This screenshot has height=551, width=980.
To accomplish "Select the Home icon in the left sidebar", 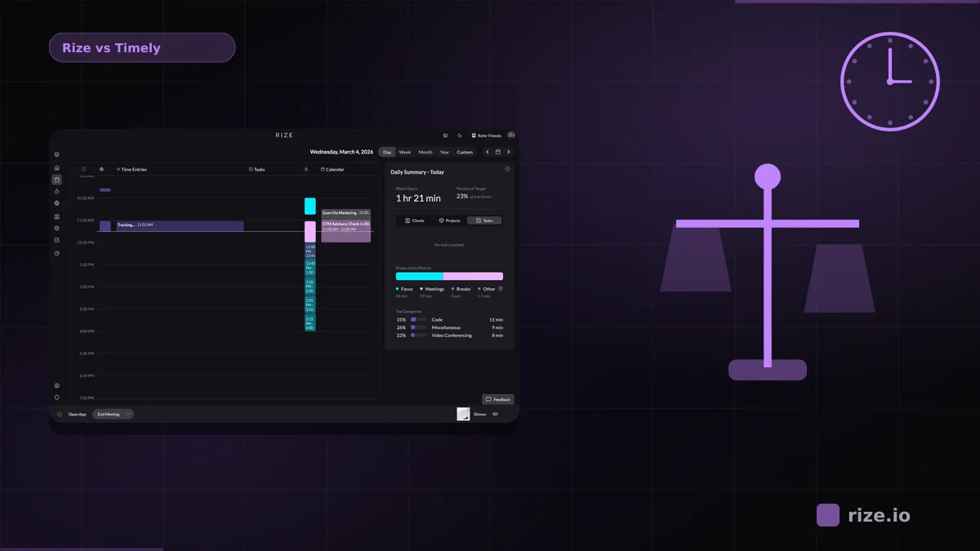I will [56, 166].
